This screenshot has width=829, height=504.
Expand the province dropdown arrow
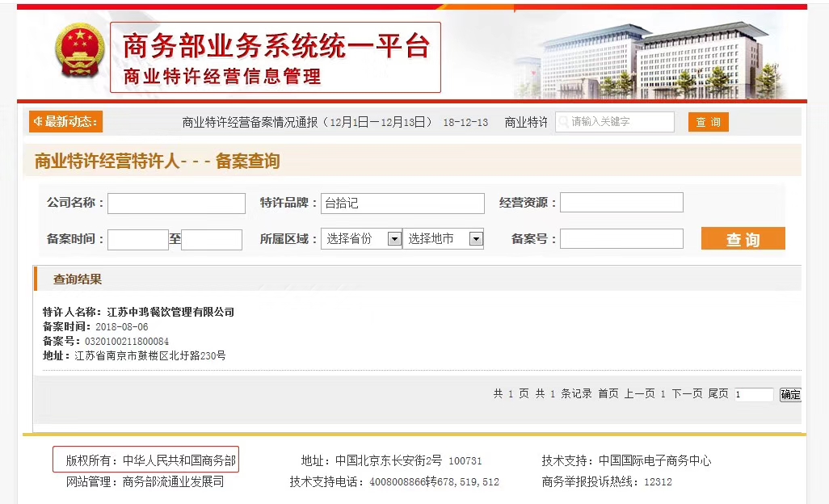(x=393, y=238)
